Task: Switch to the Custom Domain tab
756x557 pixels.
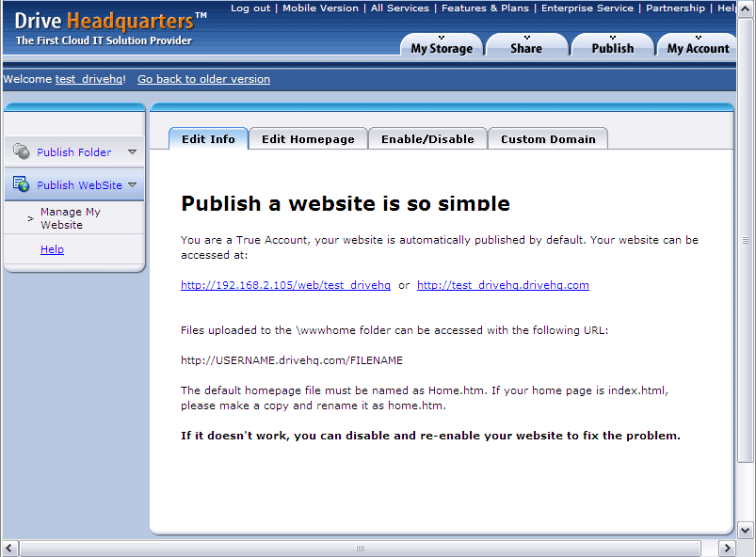Action: click(548, 139)
